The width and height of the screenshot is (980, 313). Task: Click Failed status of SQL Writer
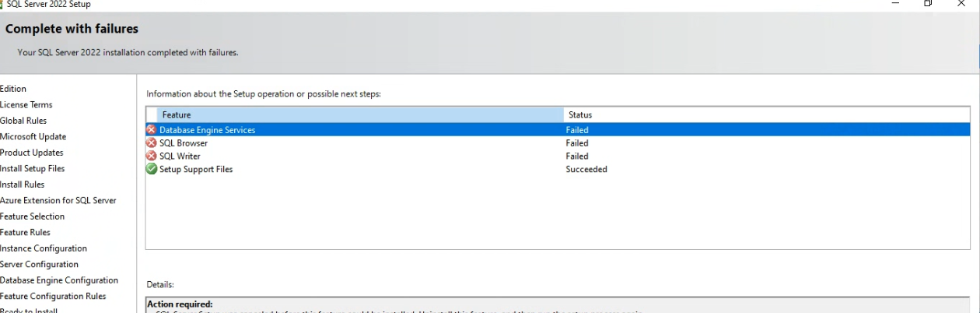click(x=577, y=156)
